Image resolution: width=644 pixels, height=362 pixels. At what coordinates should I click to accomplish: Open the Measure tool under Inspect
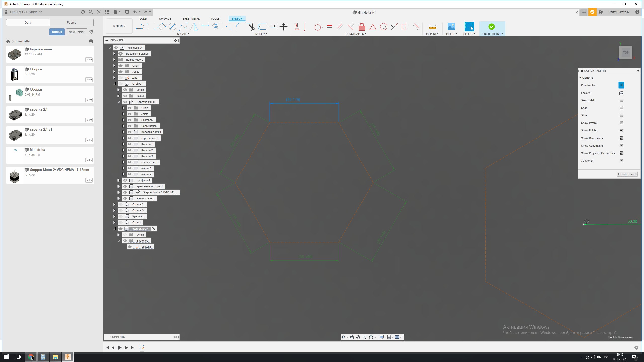pos(432,27)
